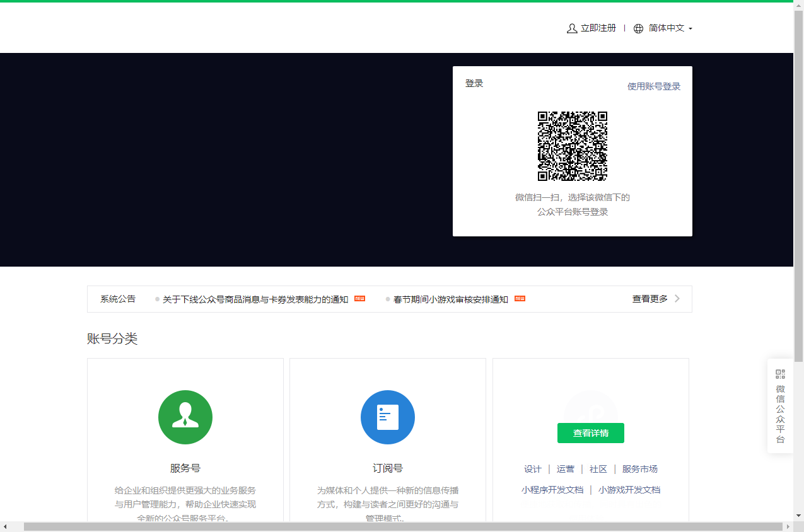Open the 服务市场 link

(x=640, y=469)
